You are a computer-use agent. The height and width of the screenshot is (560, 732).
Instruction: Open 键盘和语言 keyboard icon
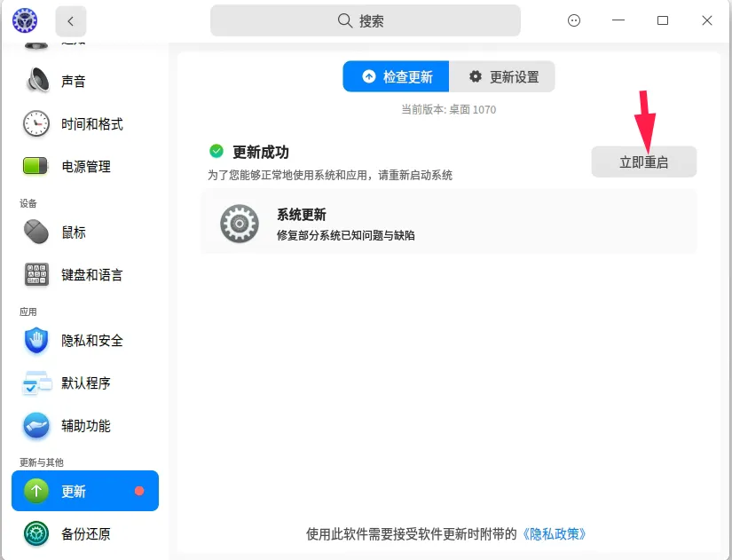click(x=36, y=274)
